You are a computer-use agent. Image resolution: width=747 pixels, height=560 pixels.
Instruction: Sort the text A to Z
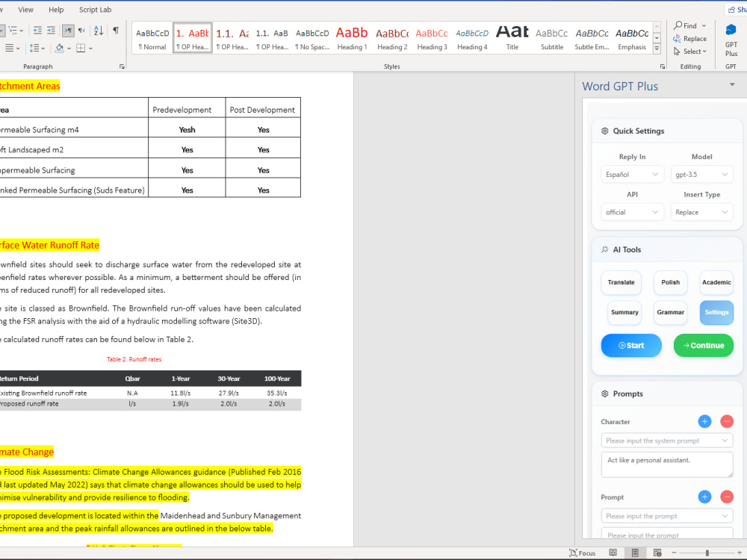point(99,31)
